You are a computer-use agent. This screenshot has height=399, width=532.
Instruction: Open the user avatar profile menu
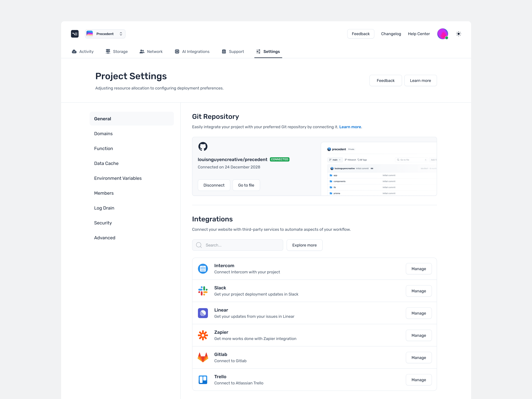coord(442,34)
